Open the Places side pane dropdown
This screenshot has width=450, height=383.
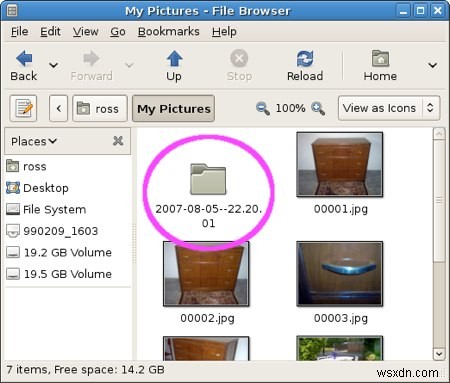point(34,141)
